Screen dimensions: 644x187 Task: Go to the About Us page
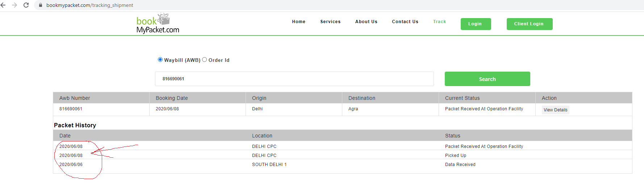click(366, 22)
